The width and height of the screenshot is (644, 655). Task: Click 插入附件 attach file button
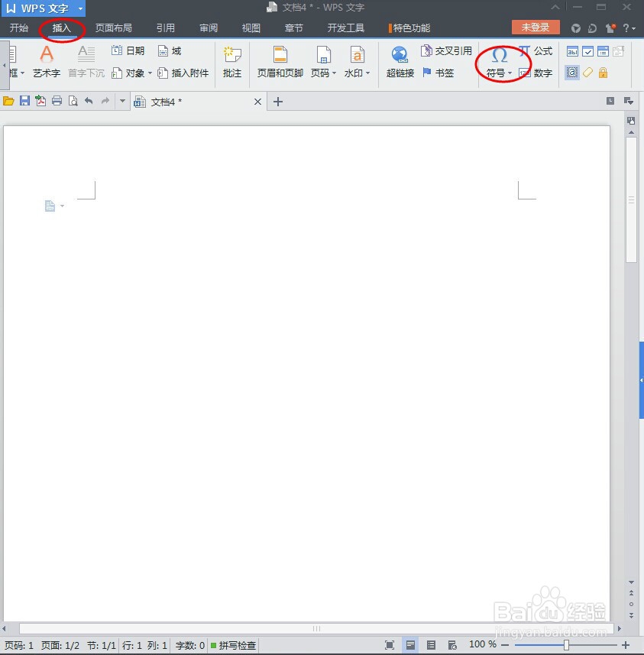(183, 73)
